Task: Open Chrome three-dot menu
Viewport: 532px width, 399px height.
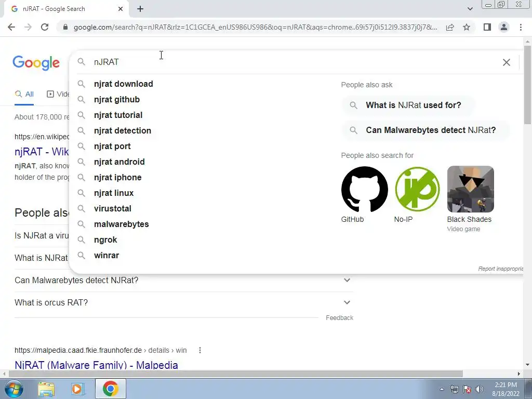Action: click(521, 27)
